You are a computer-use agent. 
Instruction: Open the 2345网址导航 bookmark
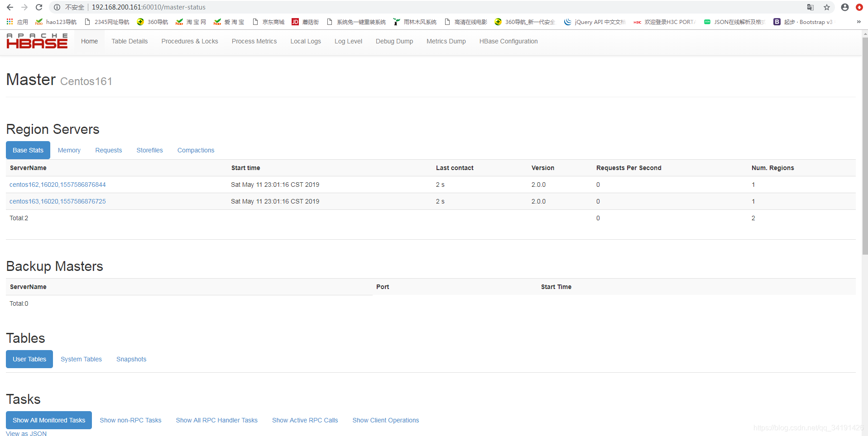(107, 22)
